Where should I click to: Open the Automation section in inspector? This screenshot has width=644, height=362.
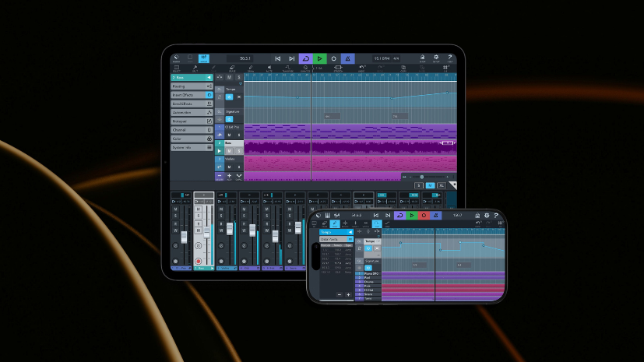pos(192,112)
